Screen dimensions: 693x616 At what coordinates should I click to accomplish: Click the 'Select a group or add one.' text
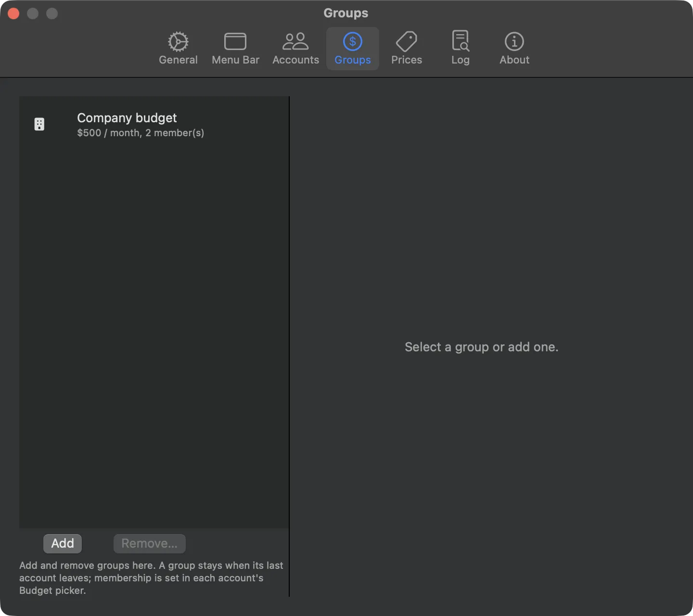(x=481, y=347)
